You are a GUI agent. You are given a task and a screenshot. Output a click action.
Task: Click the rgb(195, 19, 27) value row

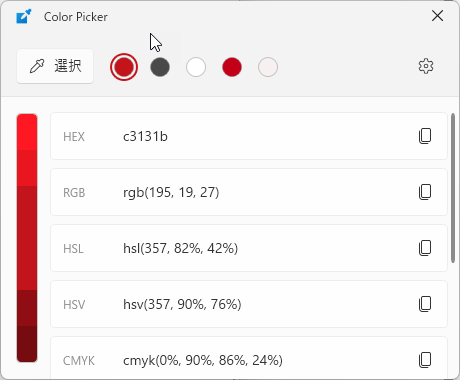click(249, 192)
